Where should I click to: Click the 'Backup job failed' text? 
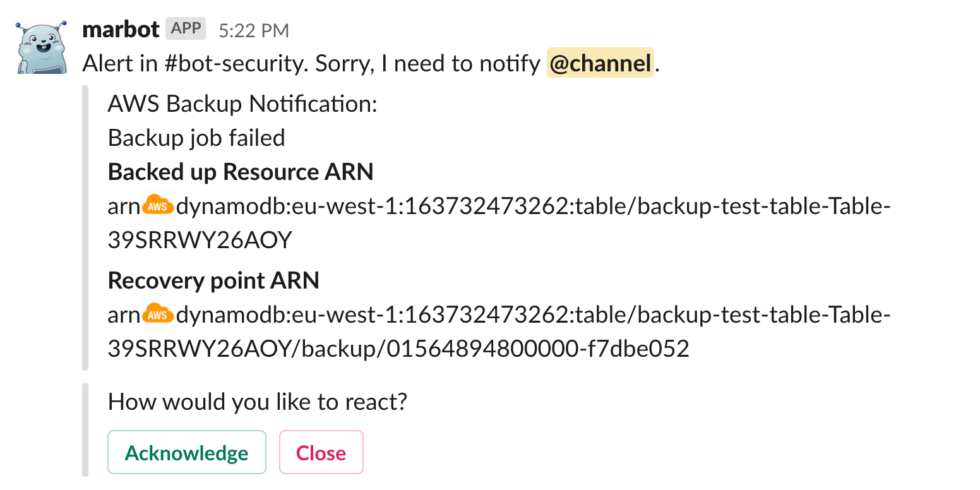tap(196, 138)
